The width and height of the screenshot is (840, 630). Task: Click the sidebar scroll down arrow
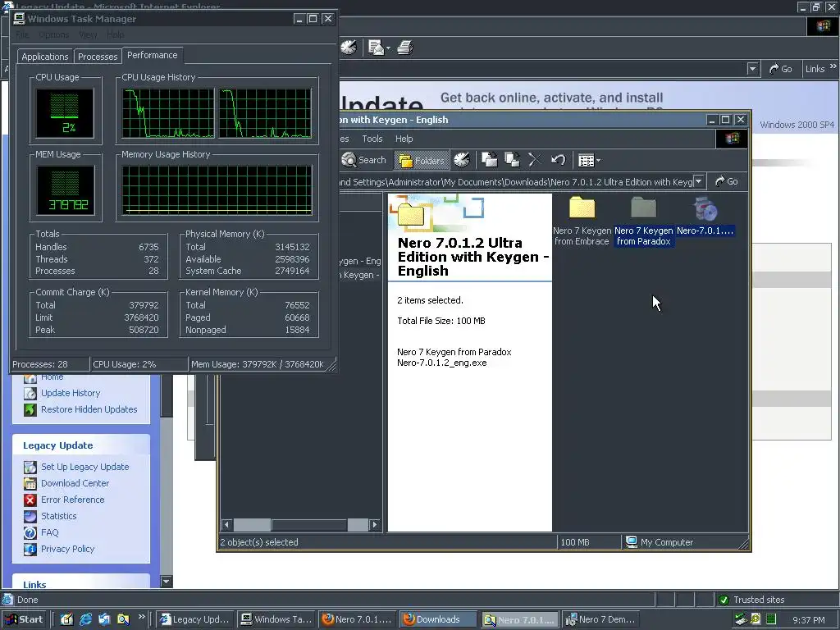[167, 582]
